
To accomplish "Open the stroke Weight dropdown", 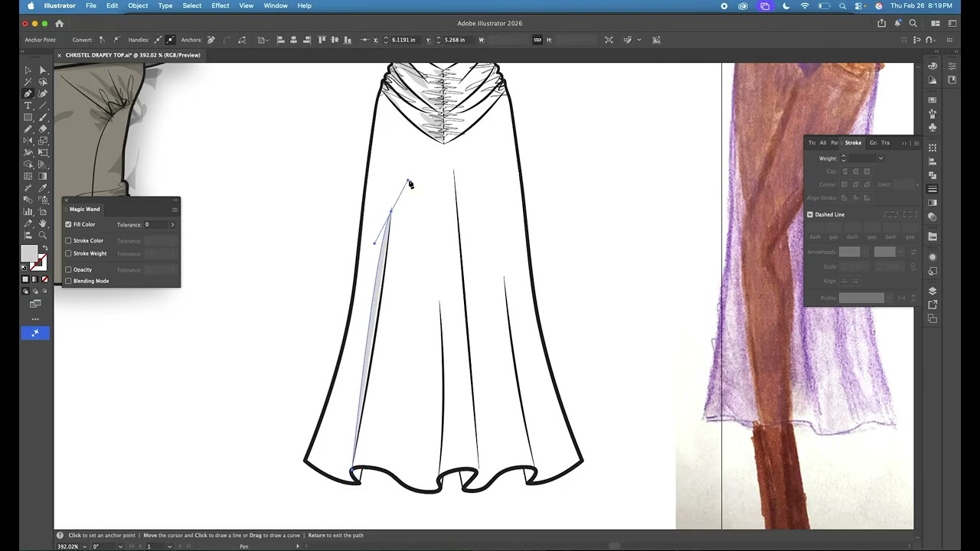I will (x=880, y=158).
